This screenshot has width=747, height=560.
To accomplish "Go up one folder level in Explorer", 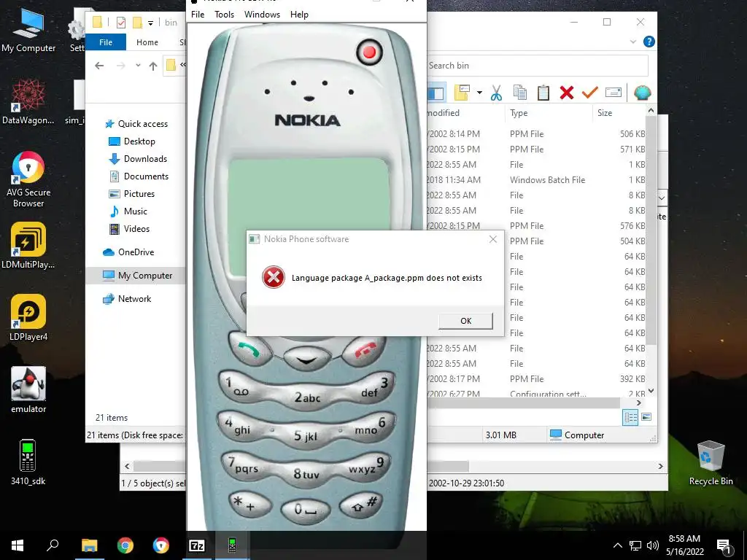I will point(153,66).
